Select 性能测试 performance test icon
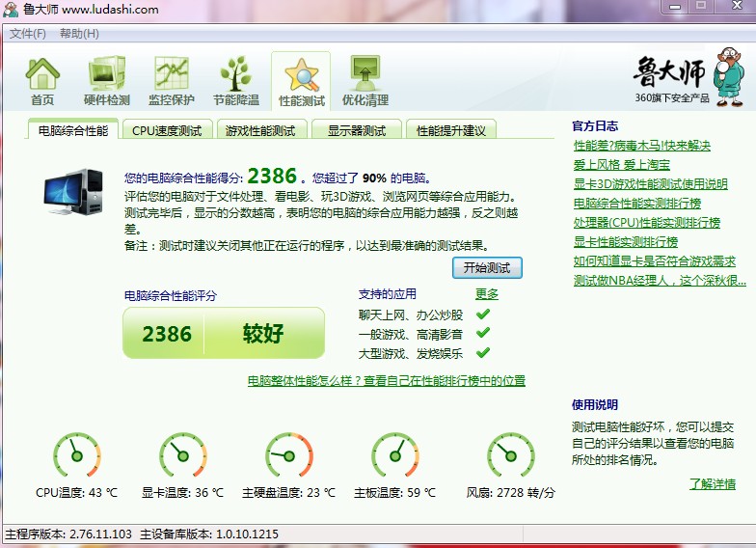Viewport: 756px width, 548px height. click(301, 81)
